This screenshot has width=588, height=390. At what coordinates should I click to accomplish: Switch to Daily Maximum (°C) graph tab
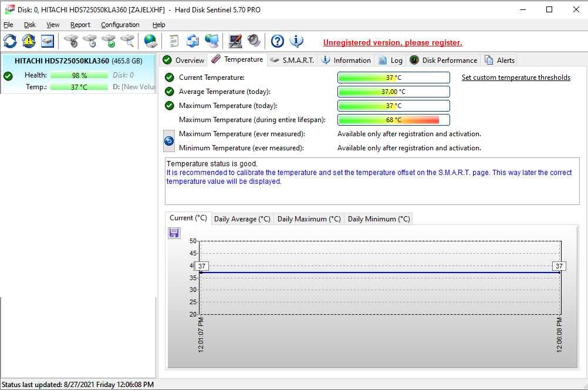(309, 219)
